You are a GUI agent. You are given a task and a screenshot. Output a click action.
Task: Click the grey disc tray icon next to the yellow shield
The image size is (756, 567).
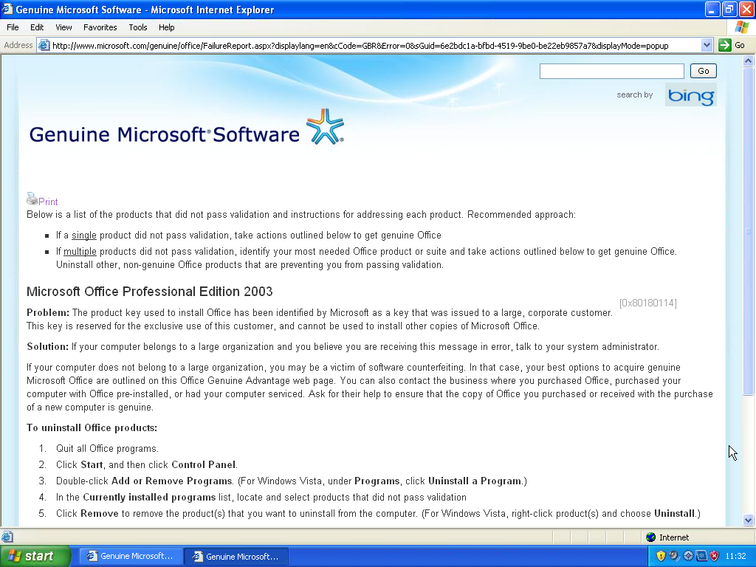(674, 556)
